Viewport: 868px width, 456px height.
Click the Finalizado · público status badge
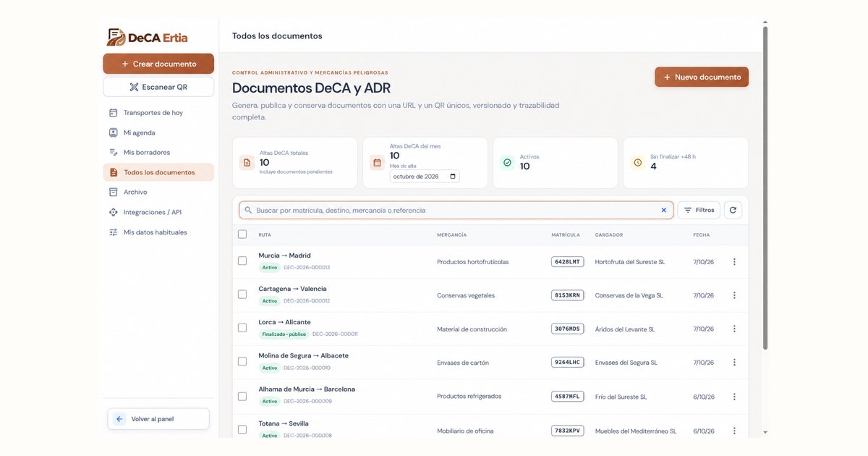[284, 334]
